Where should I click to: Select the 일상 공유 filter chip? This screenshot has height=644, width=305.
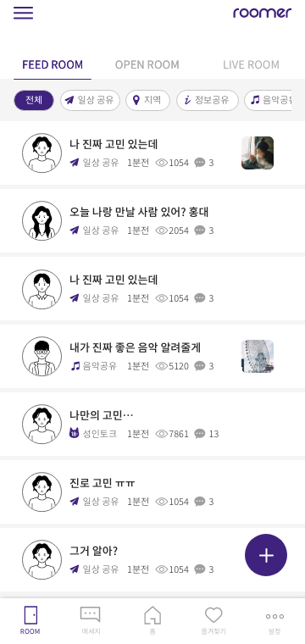coord(90,101)
